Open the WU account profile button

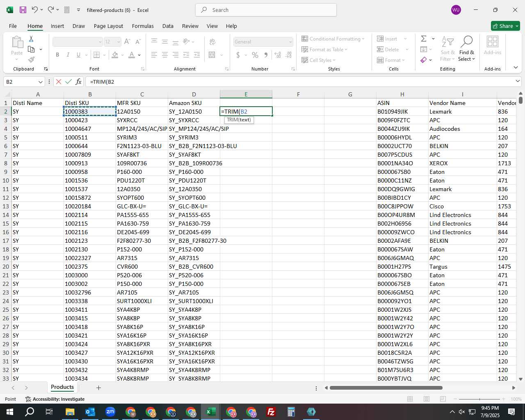456,10
